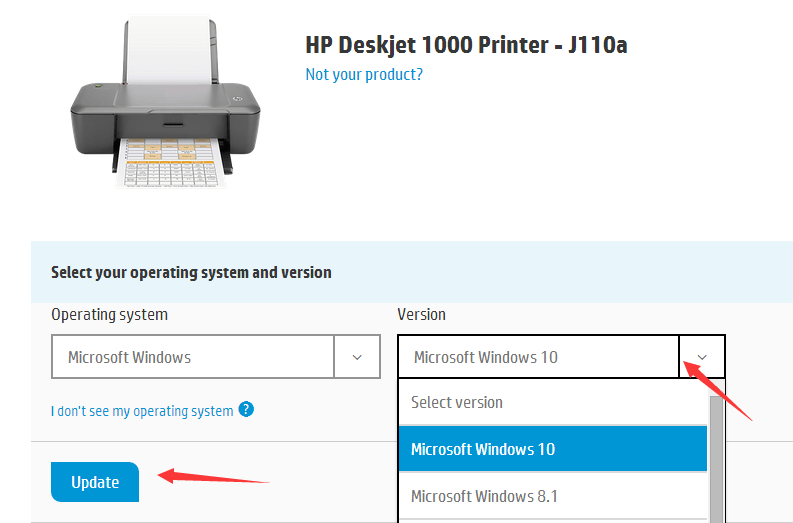Collapse the Version dropdown chevron
Image resolution: width=793 pixels, height=523 pixels.
coord(702,357)
